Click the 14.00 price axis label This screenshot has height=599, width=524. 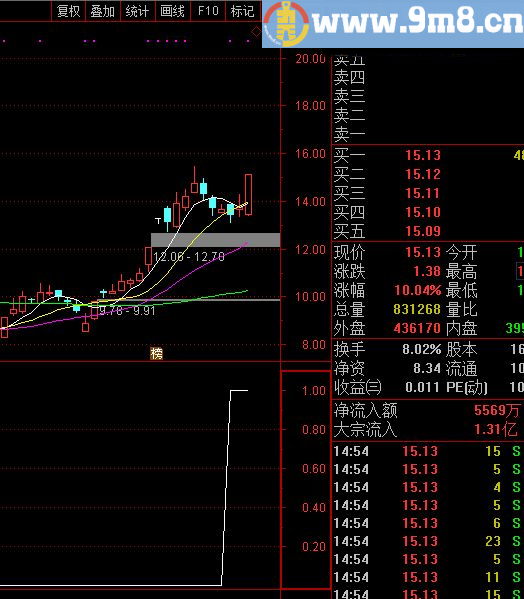click(311, 201)
